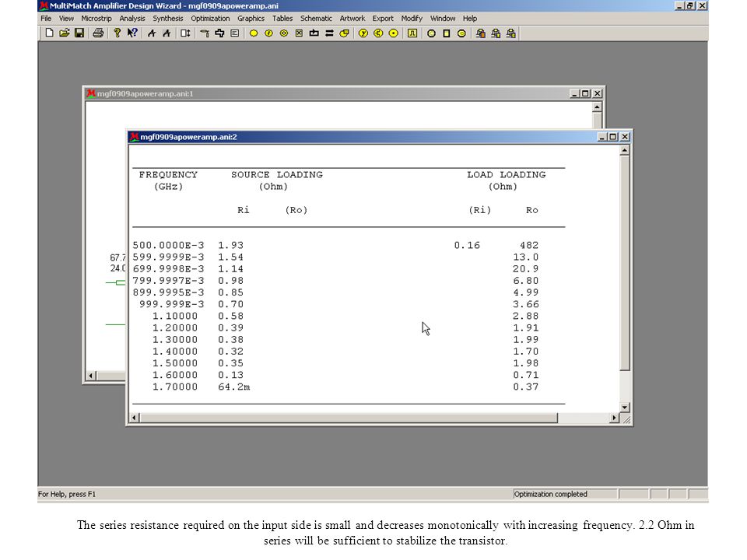
Task: Open the Synthesis menu
Action: (168, 18)
